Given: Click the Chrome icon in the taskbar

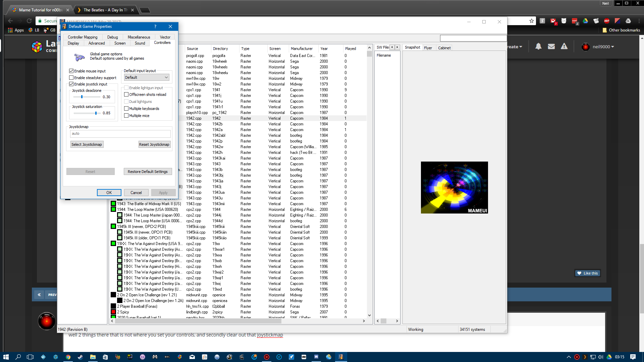Looking at the screenshot, I should point(68,357).
